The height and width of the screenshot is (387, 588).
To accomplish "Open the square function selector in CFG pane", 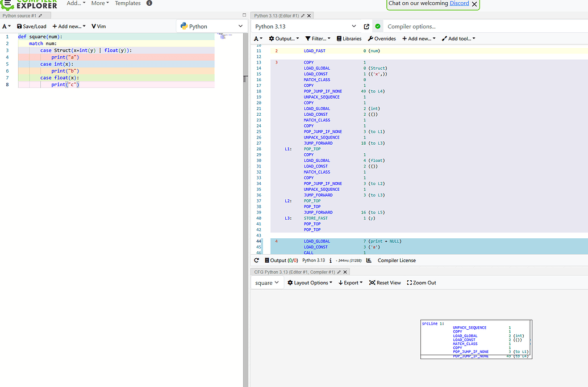I will tap(266, 282).
